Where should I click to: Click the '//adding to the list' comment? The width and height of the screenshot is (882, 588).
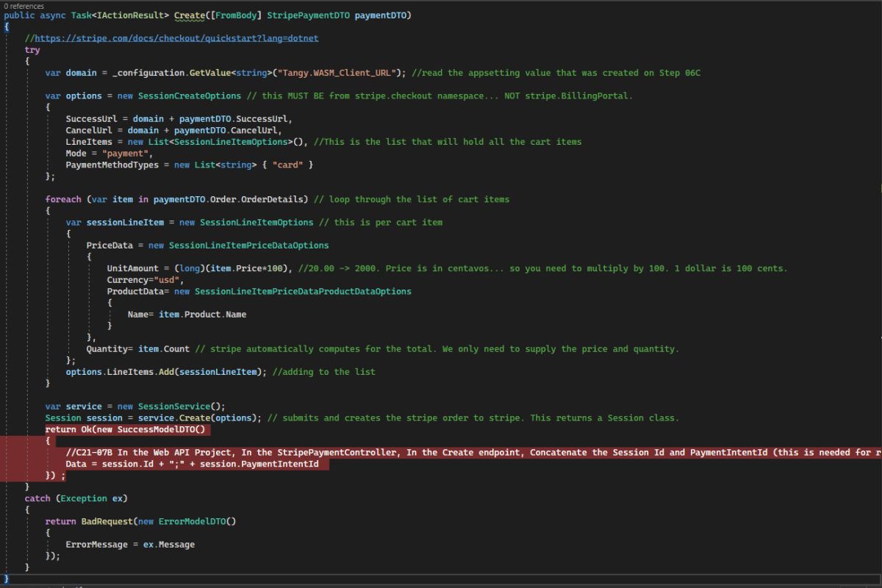pos(323,370)
